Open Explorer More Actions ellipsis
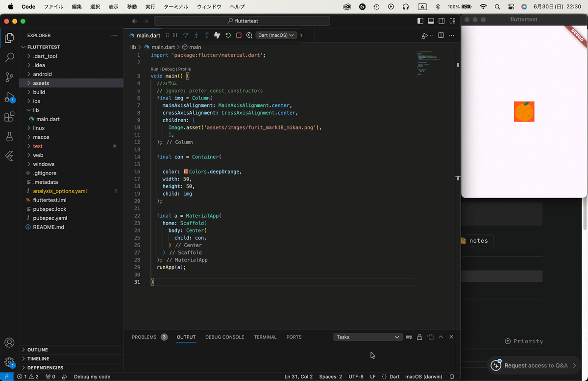 click(114, 35)
